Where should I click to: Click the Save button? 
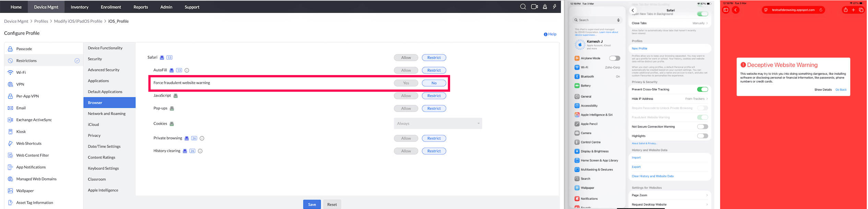(x=312, y=205)
